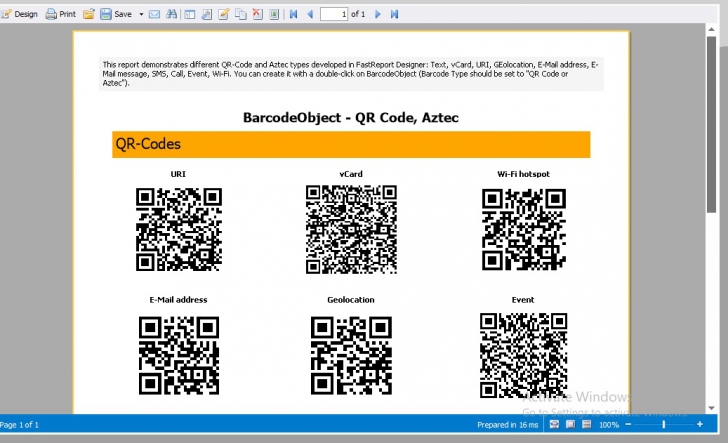Click the zoom slider handle
Screen dimensions: 728x443
(x=663, y=424)
